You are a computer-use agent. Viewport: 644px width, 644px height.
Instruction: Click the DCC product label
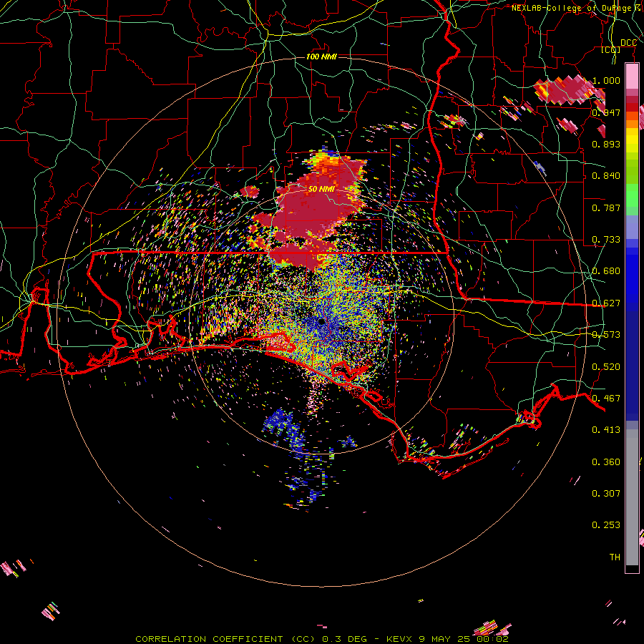tap(628, 43)
